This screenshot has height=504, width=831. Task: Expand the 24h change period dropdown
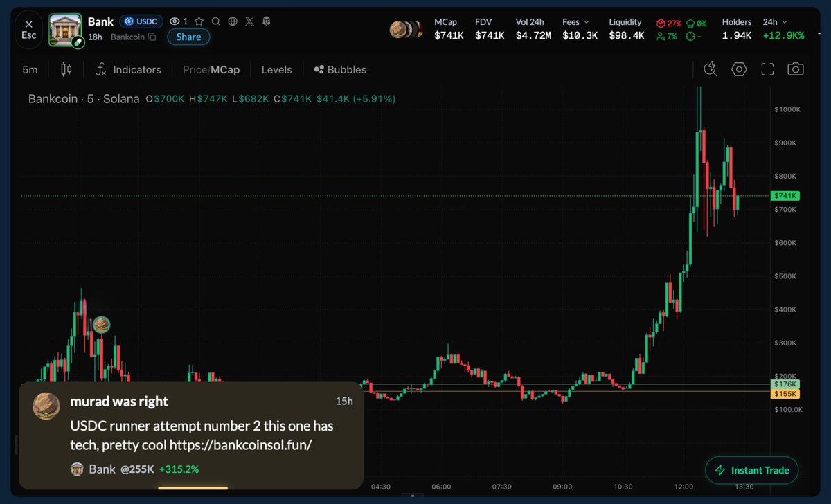click(774, 22)
